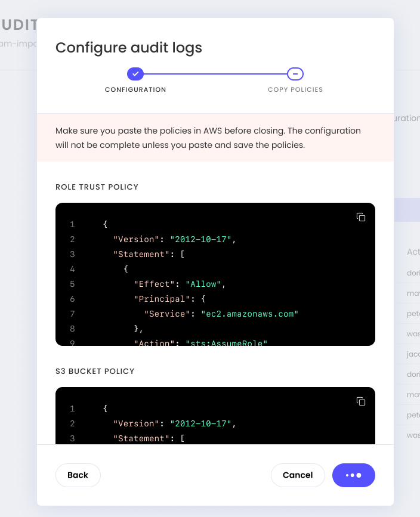Click the ec2.amazonaws.com service value
The height and width of the screenshot is (517, 420).
249,314
